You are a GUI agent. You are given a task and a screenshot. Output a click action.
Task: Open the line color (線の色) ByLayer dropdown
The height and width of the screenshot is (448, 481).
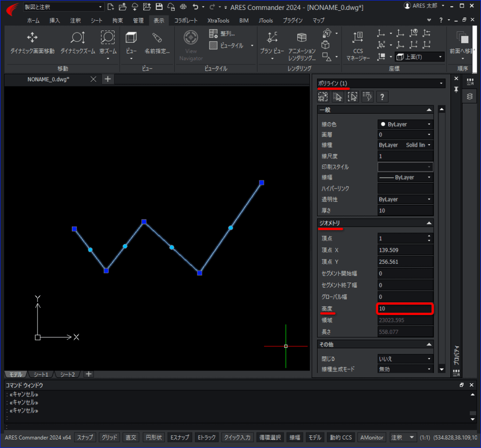[x=405, y=125]
